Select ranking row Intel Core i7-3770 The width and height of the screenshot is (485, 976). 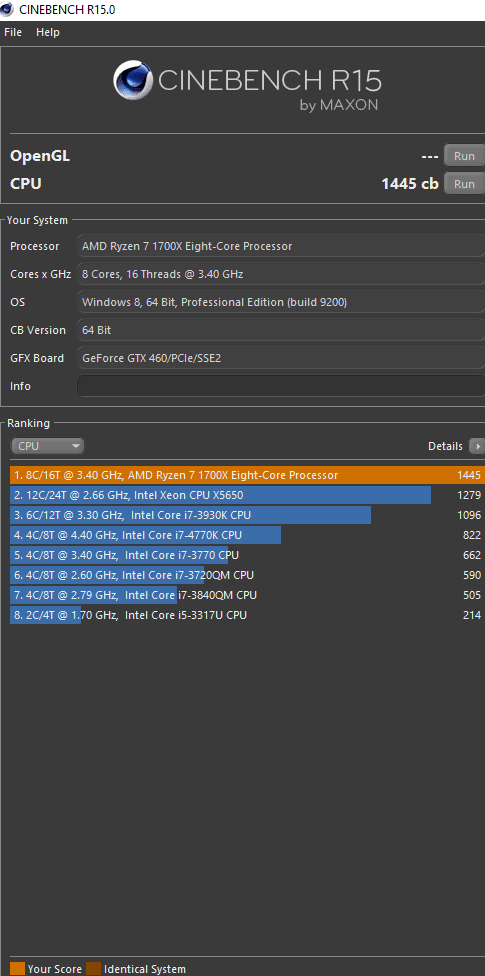coord(247,555)
